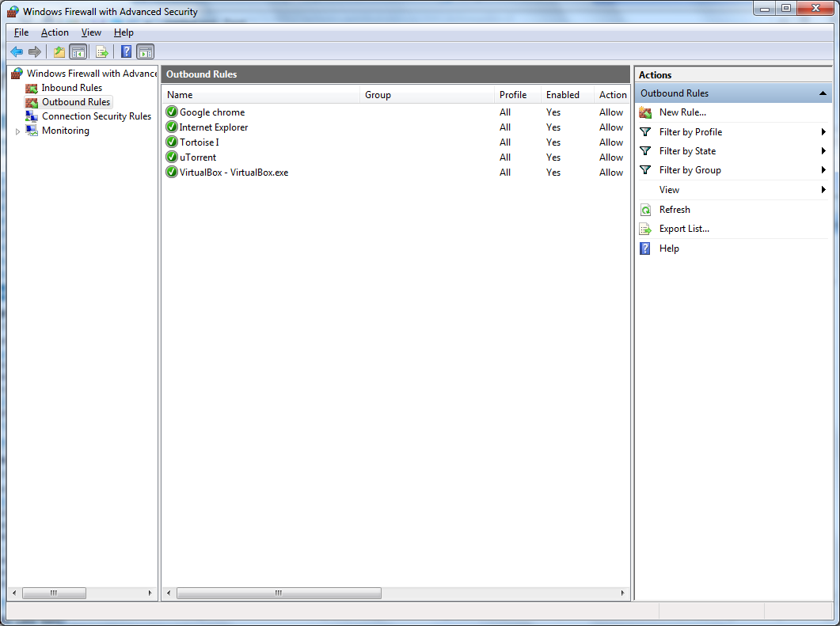Sort by the Action column header
This screenshot has height=626, width=840.
coord(612,95)
